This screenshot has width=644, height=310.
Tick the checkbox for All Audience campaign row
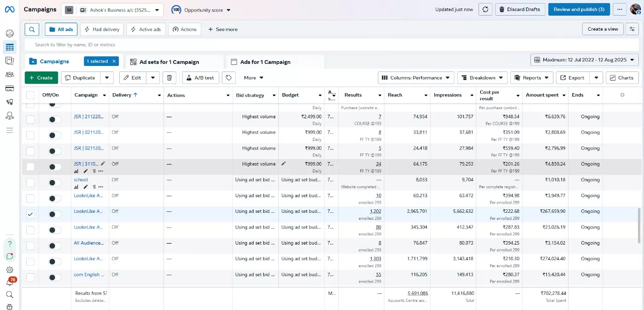click(31, 246)
